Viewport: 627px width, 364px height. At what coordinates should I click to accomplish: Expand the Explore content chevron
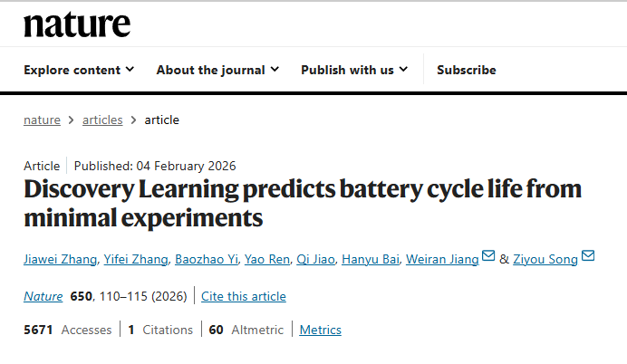click(x=130, y=70)
